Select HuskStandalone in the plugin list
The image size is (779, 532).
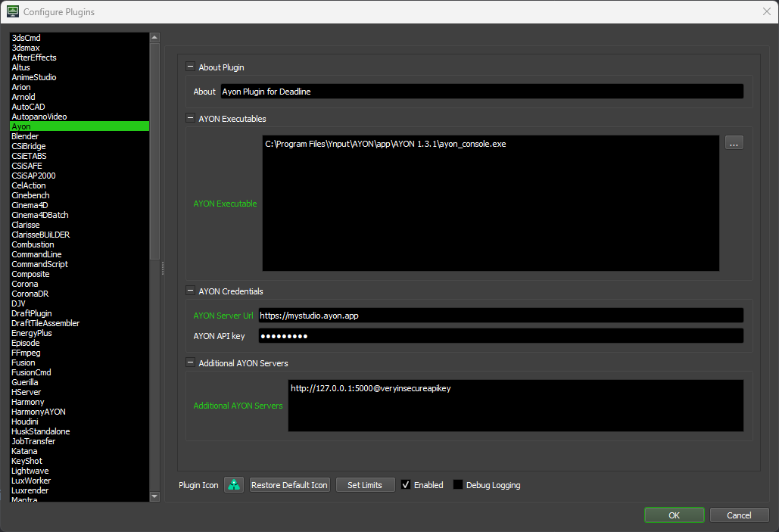pos(79,431)
